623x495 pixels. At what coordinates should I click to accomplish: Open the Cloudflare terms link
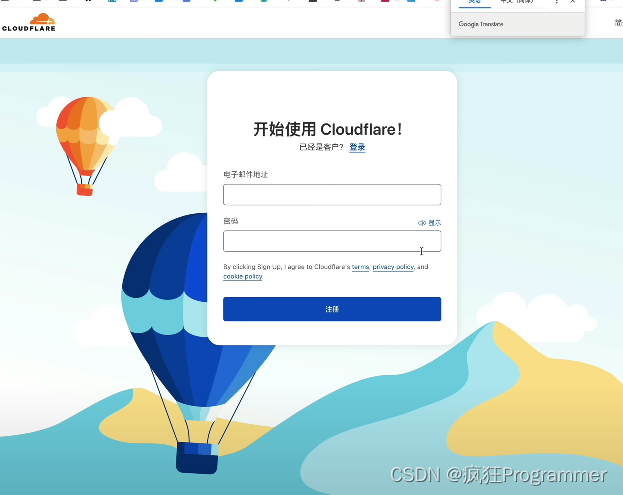tap(360, 267)
